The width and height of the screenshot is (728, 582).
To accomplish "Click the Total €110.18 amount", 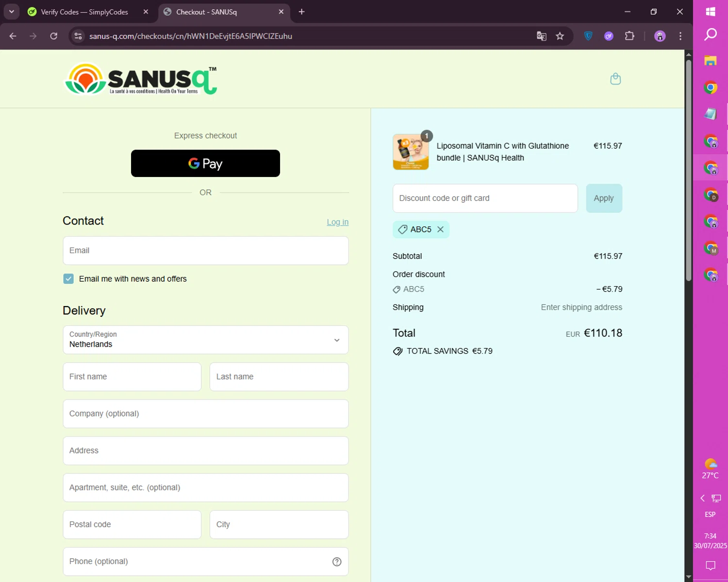I will [603, 333].
